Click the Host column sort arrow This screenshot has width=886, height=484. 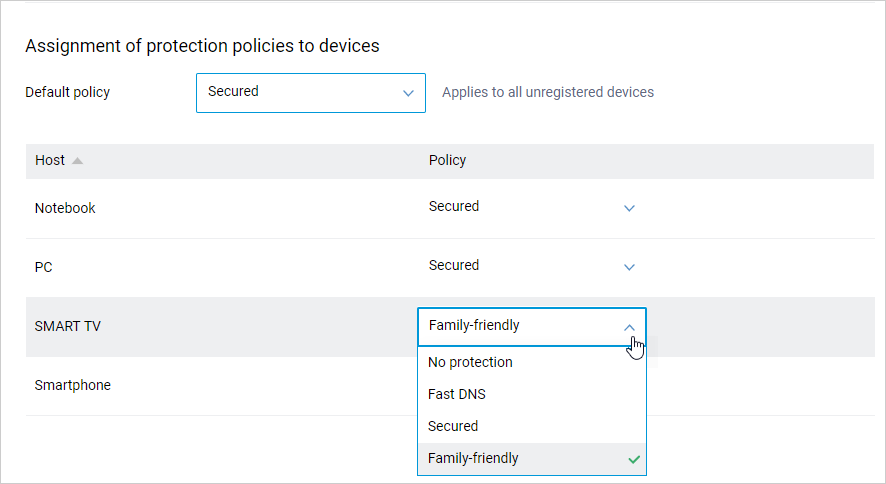(78, 161)
